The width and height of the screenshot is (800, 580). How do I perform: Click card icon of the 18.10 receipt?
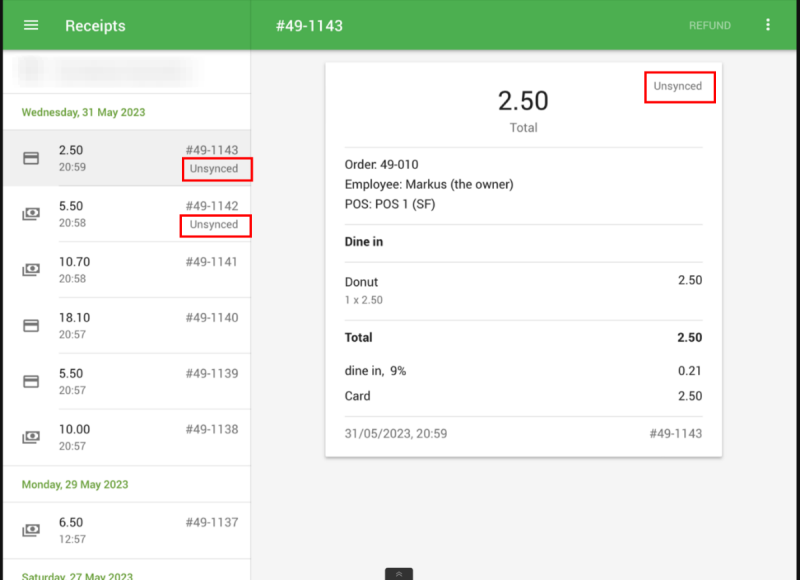tap(31, 326)
